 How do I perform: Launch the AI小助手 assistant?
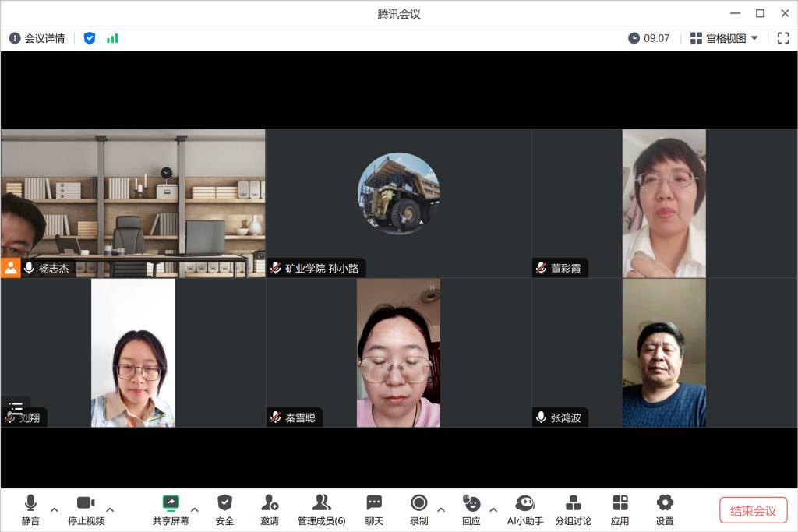coord(525,510)
